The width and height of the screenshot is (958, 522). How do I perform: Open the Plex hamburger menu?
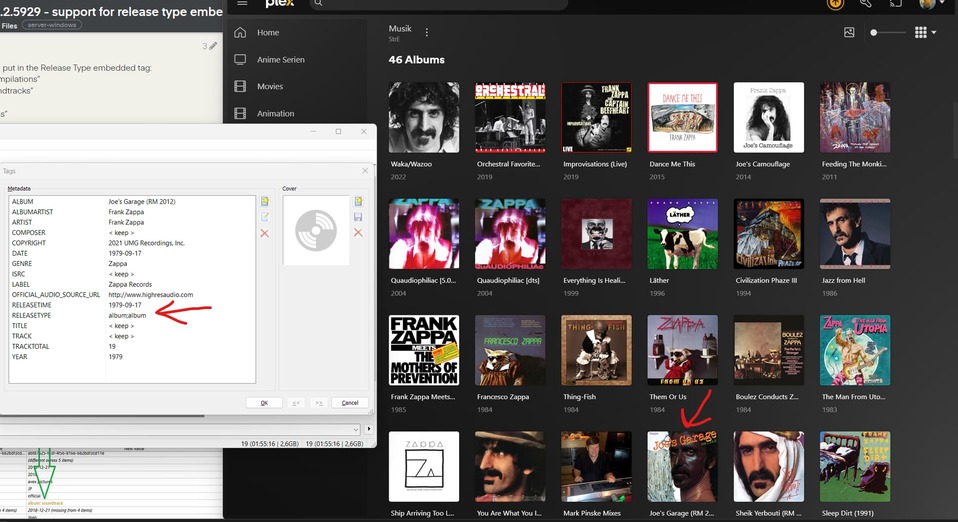coord(242,3)
